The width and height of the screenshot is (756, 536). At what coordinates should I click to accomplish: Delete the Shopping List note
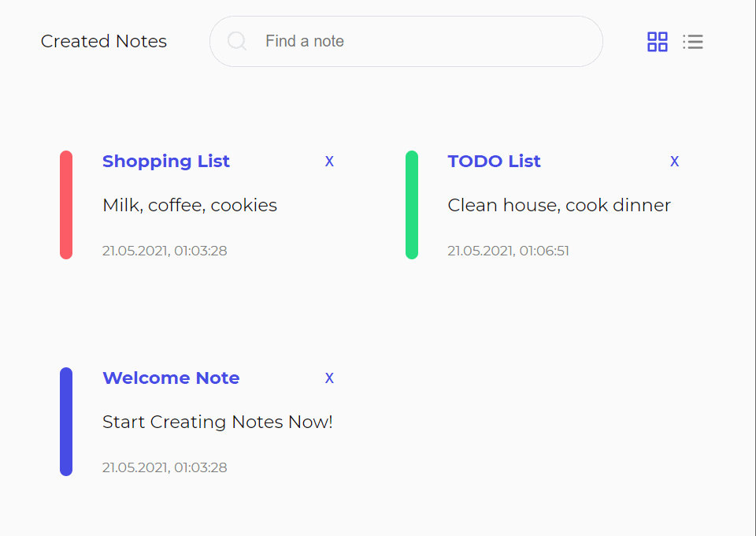click(x=329, y=162)
